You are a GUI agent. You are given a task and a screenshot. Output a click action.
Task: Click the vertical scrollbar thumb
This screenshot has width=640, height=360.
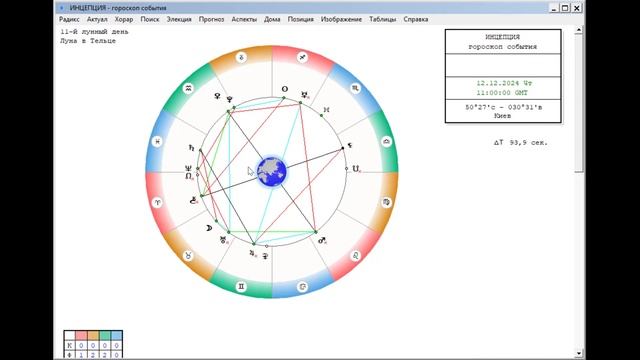click(x=578, y=103)
